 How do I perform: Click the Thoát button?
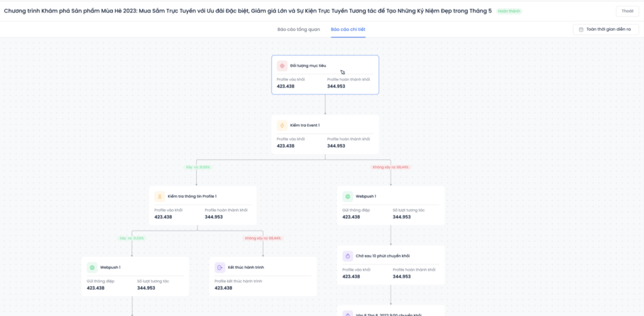(x=627, y=11)
